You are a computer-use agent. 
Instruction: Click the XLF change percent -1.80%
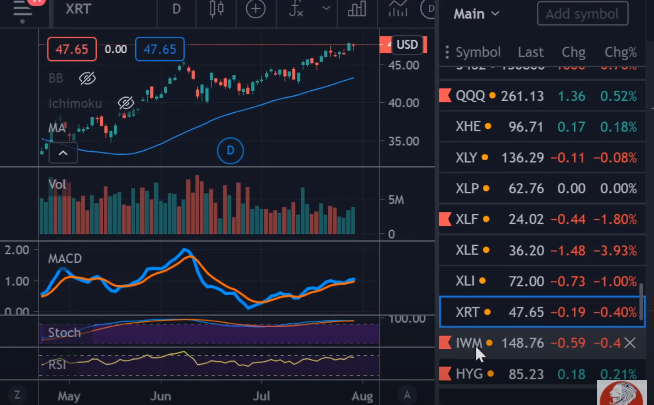coord(615,219)
